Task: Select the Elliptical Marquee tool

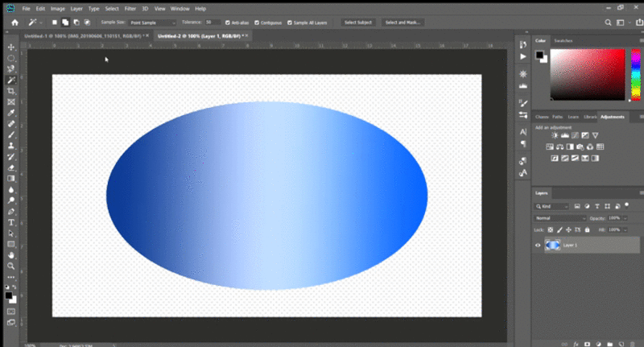Action: tap(11, 58)
